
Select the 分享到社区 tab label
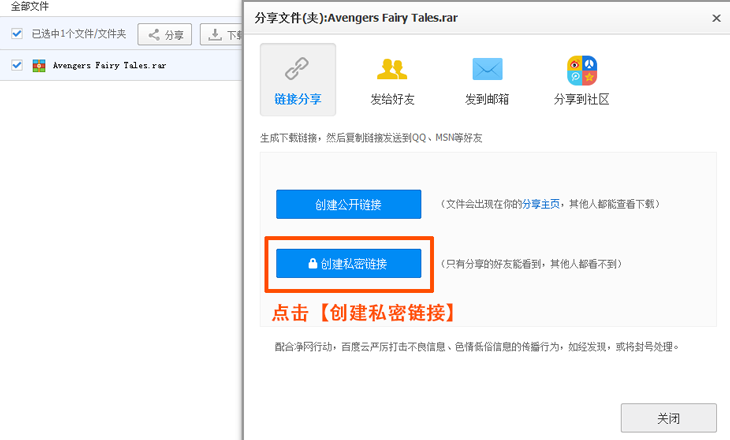coord(581,100)
